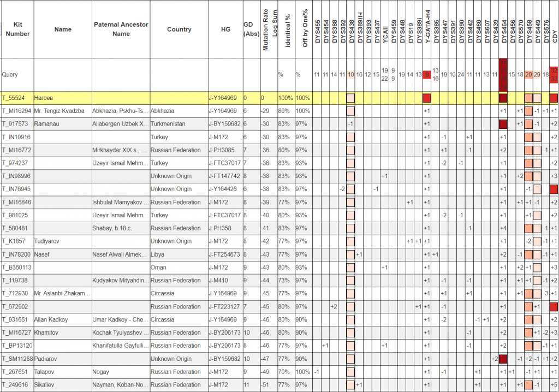Click the Query row label

pyautogui.click(x=10, y=74)
